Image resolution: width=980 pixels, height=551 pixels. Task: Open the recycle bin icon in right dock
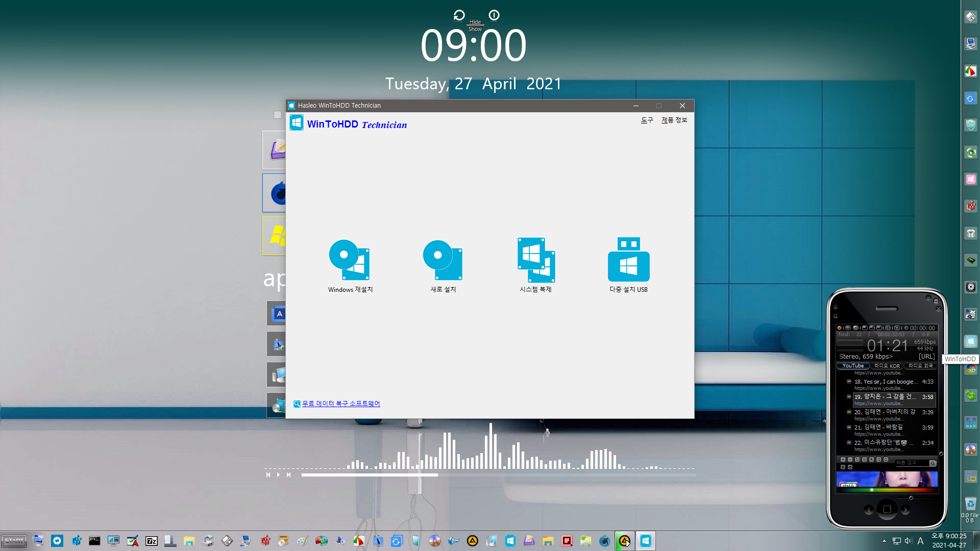971,503
